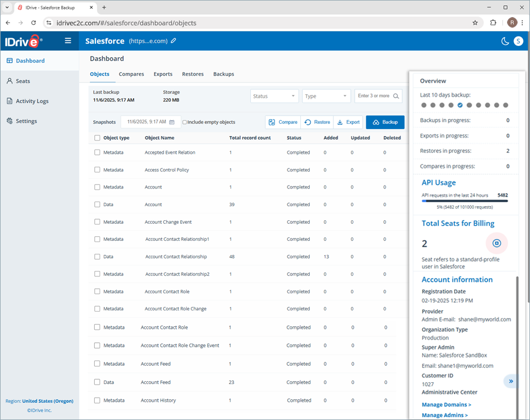Expand the Status filter dropdown

tap(274, 96)
